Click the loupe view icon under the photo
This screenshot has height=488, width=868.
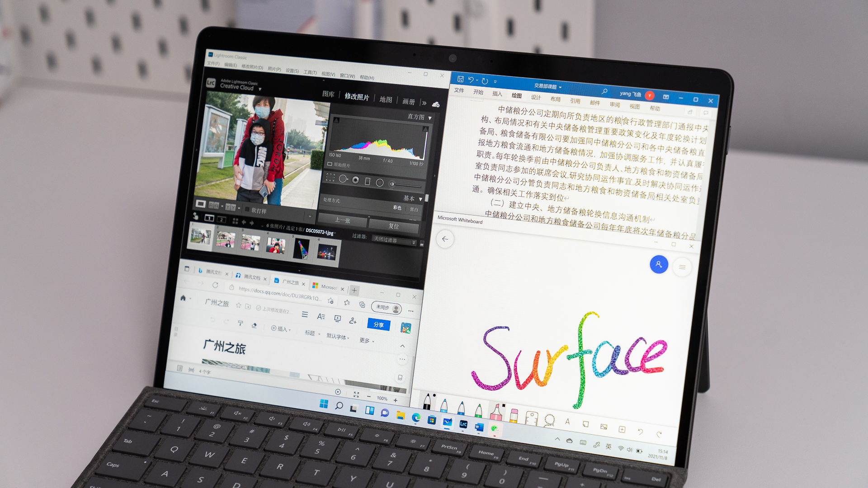[201, 204]
